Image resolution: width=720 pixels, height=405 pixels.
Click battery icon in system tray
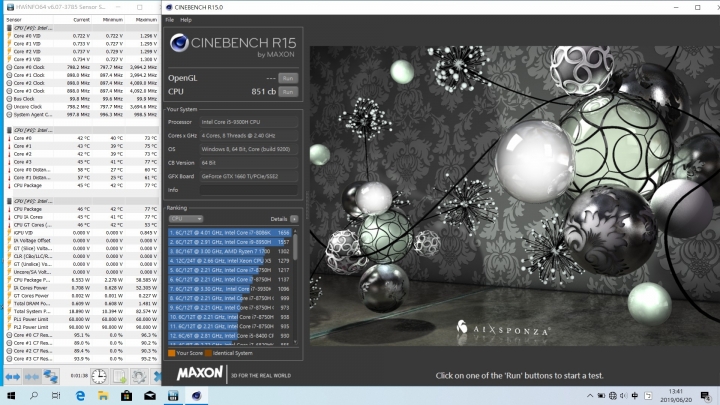tap(601, 395)
